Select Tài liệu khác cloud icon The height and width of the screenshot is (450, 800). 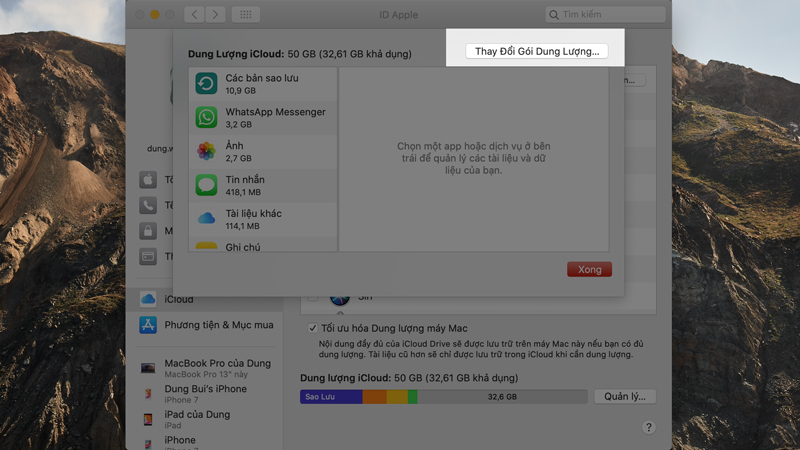pyautogui.click(x=206, y=218)
